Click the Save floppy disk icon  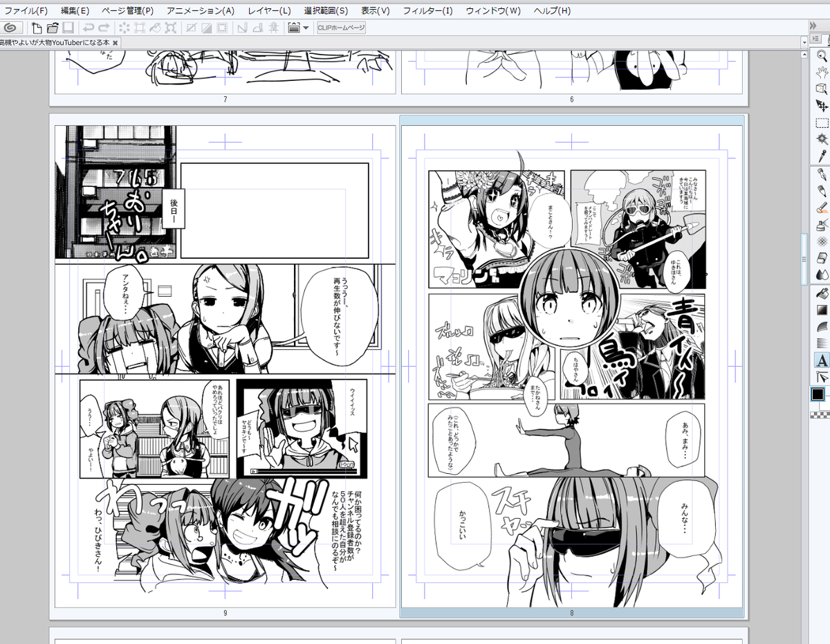(x=68, y=28)
